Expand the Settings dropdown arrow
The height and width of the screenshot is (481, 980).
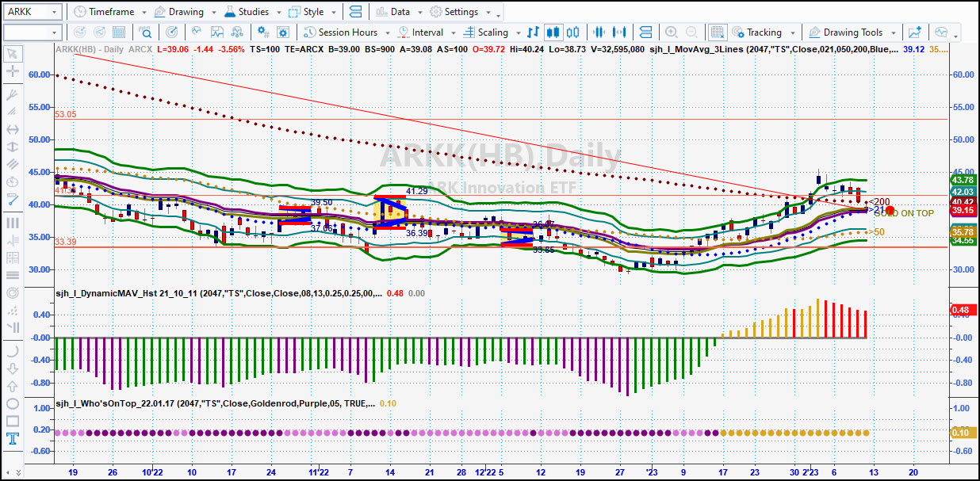[487, 13]
